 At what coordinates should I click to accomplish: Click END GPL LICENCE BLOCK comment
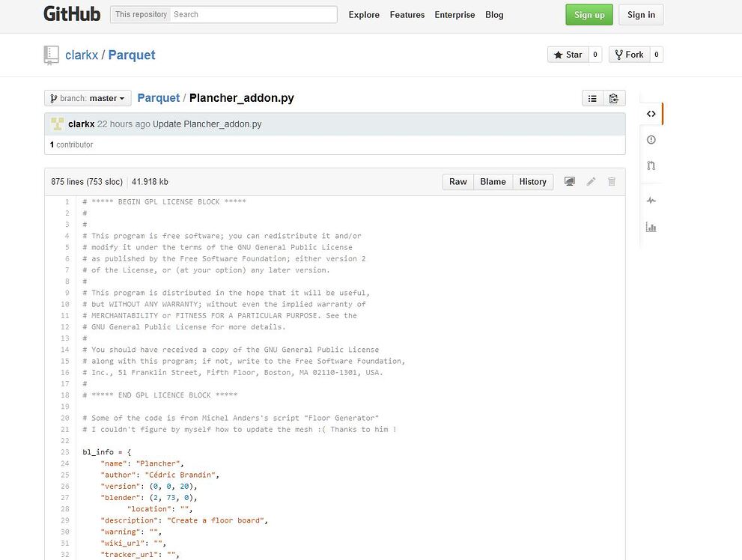pos(160,395)
